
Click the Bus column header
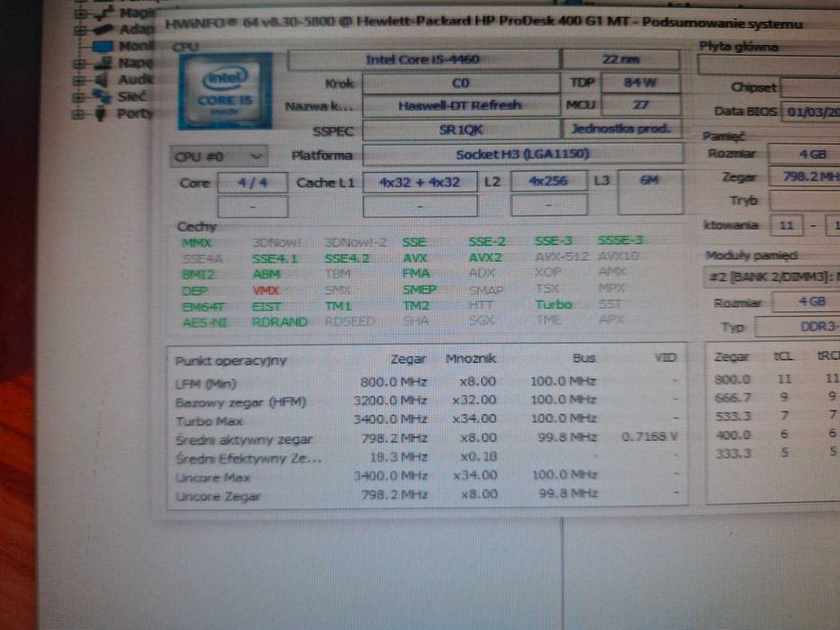pyautogui.click(x=584, y=358)
